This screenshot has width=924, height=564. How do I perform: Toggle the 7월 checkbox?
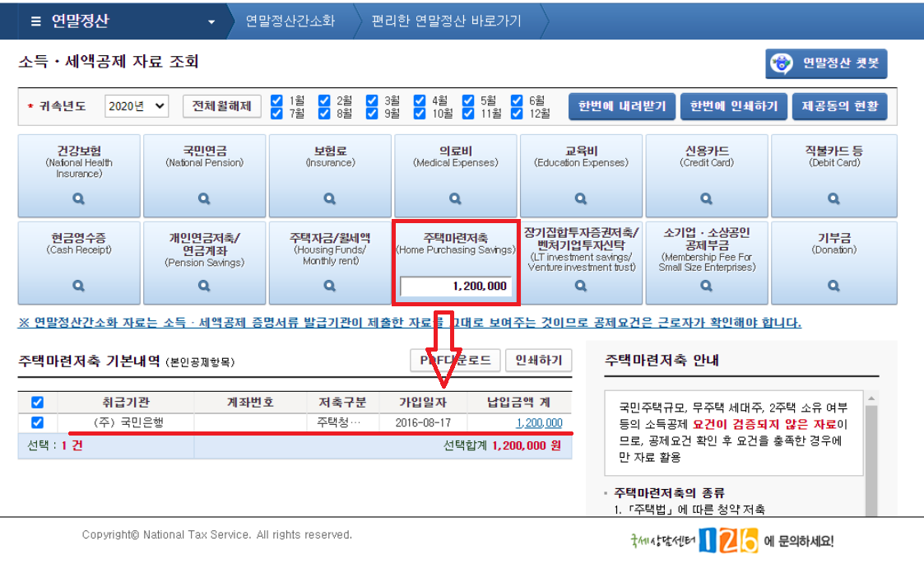click(276, 114)
